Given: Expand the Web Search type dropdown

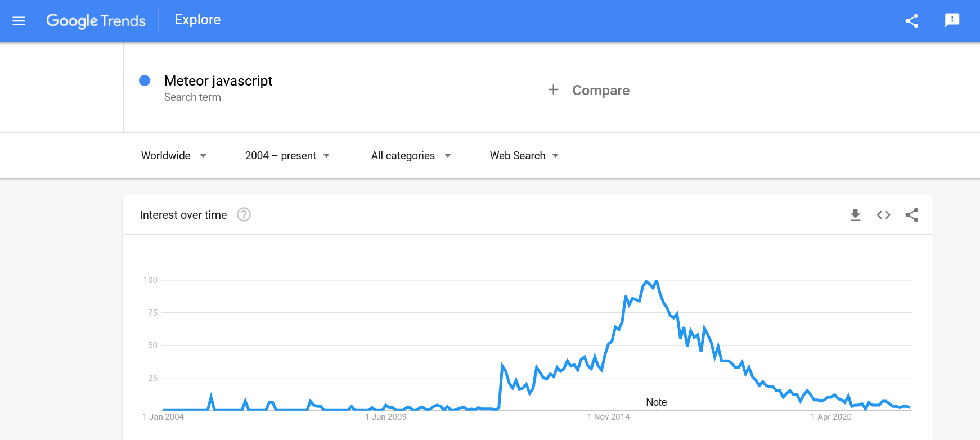Looking at the screenshot, I should pyautogui.click(x=524, y=156).
